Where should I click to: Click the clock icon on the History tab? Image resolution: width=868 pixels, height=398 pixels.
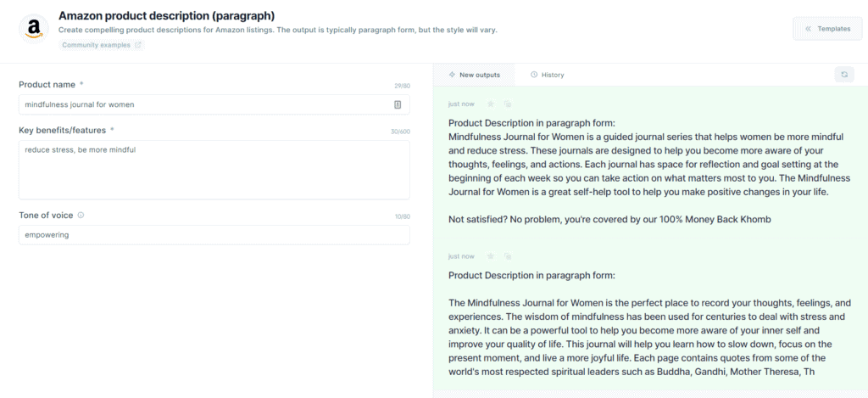[534, 75]
